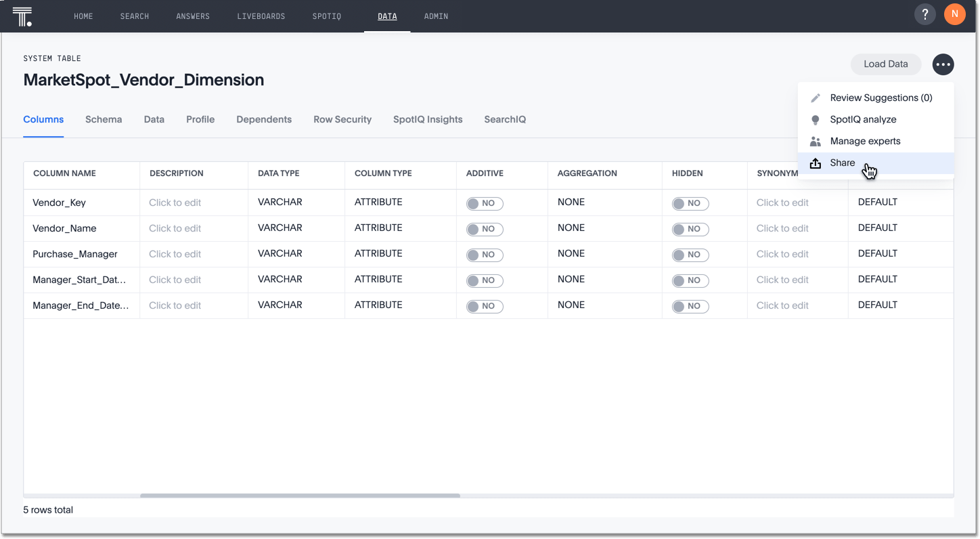Screen dimensions: 980x539
Task: Click the three-dot more options button
Action: pos(943,64)
